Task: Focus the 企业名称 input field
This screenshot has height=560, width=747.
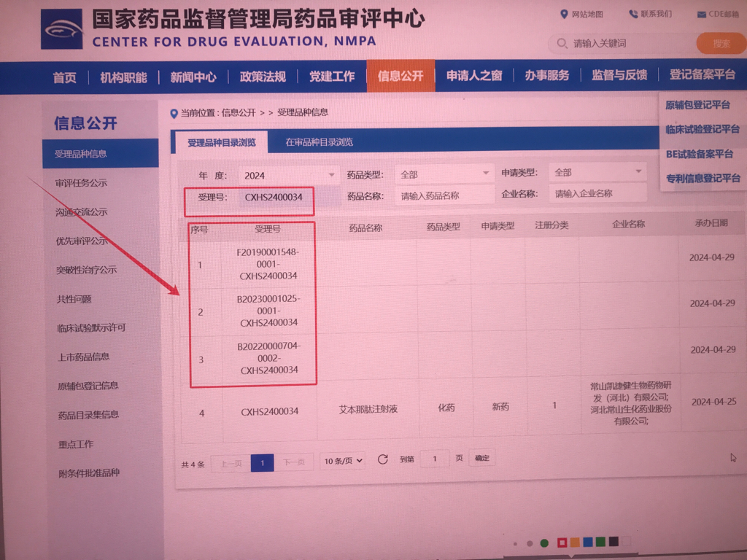Action: click(x=597, y=193)
